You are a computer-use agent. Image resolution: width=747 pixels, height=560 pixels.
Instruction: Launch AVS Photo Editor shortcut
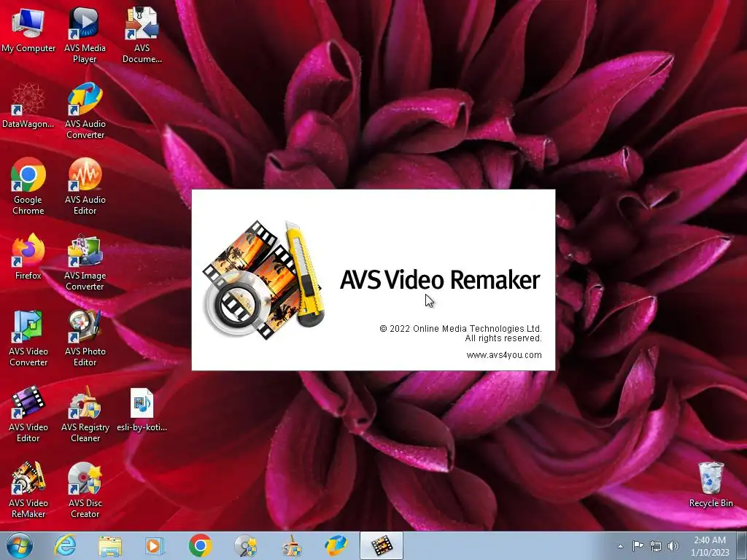point(85,338)
